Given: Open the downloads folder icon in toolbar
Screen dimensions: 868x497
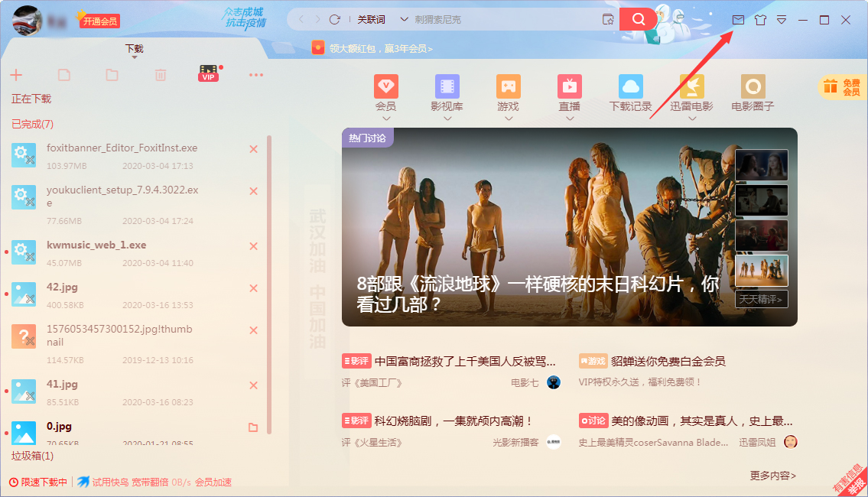Looking at the screenshot, I should click(112, 74).
